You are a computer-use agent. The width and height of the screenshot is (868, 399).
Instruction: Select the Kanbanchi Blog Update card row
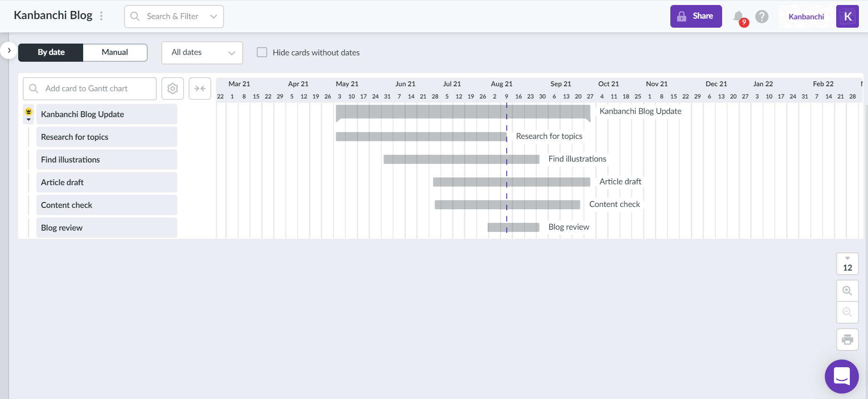(107, 114)
